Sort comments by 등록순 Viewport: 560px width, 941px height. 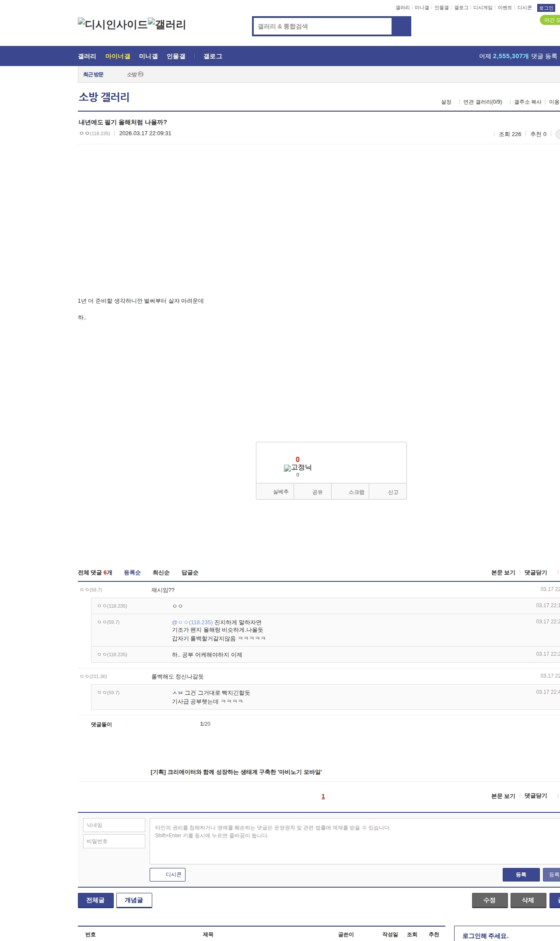coord(132,573)
